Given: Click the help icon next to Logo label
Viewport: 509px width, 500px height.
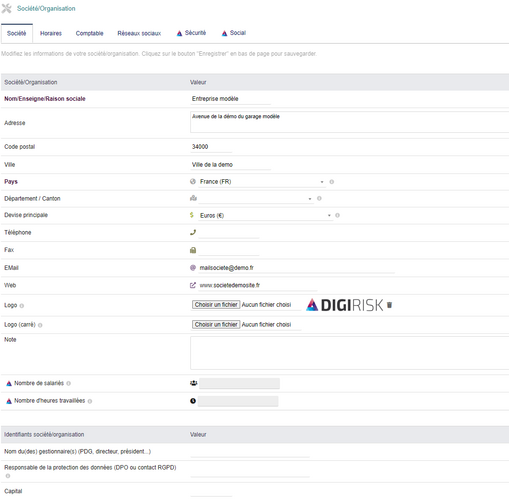Looking at the screenshot, I should [x=22, y=306].
